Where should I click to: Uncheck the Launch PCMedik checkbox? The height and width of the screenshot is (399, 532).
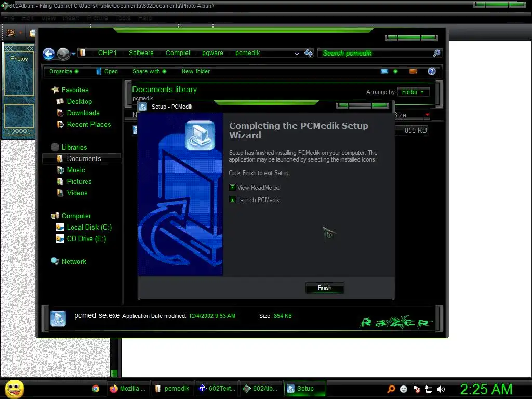232,200
